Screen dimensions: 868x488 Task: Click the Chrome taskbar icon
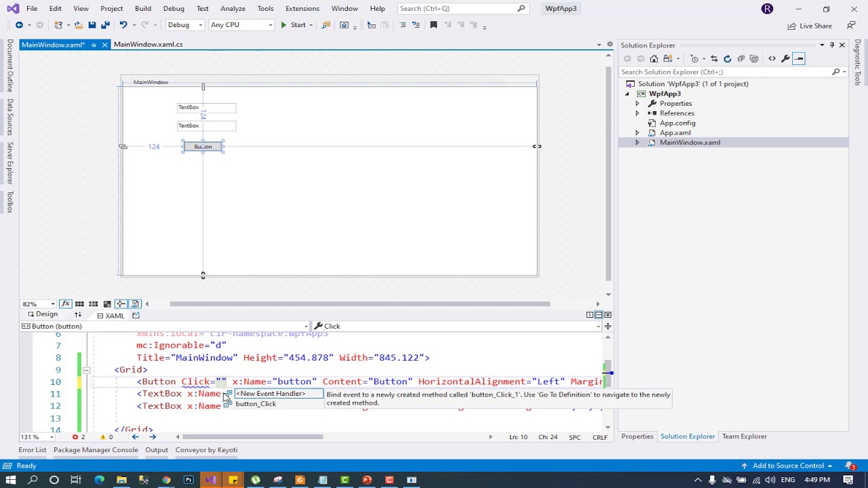tap(166, 480)
